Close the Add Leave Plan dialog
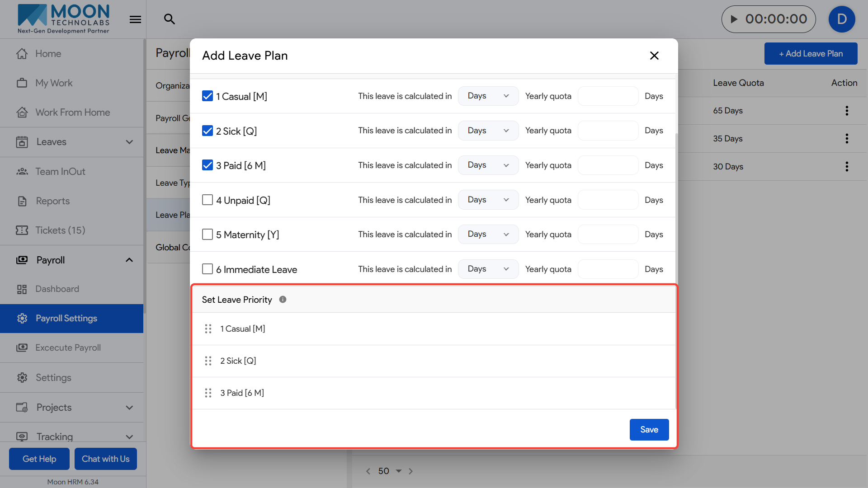Screen dimensions: 868x488 [654, 56]
